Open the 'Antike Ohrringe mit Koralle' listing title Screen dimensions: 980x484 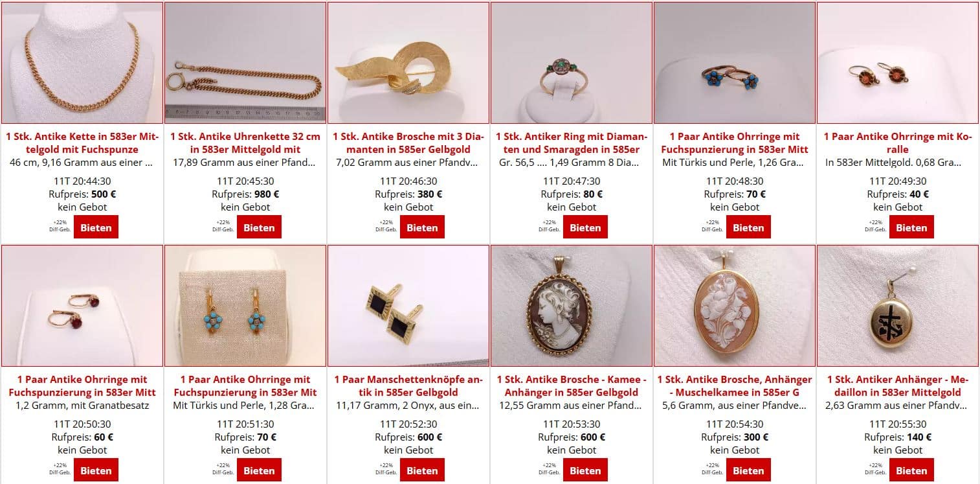(898, 143)
